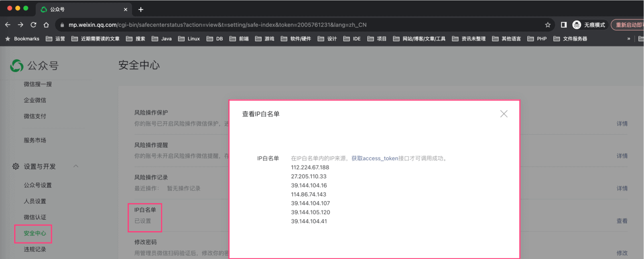Bookmark this page with the star icon

pyautogui.click(x=548, y=25)
